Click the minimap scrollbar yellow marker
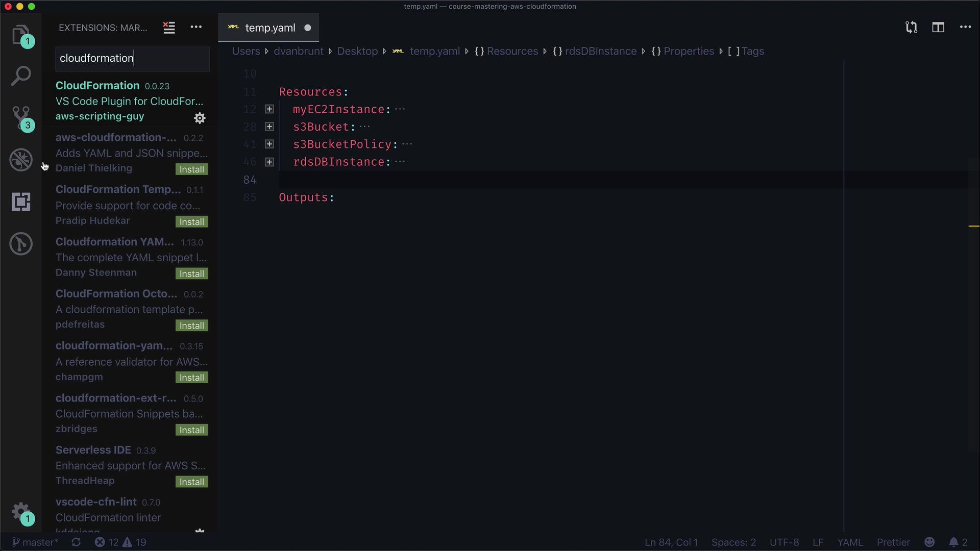The width and height of the screenshot is (980, 551). pos(973,226)
